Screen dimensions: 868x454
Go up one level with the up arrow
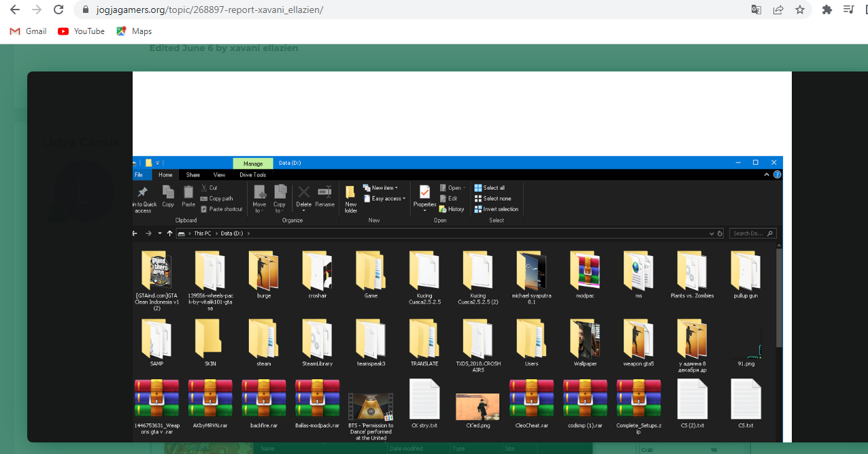[x=169, y=233]
